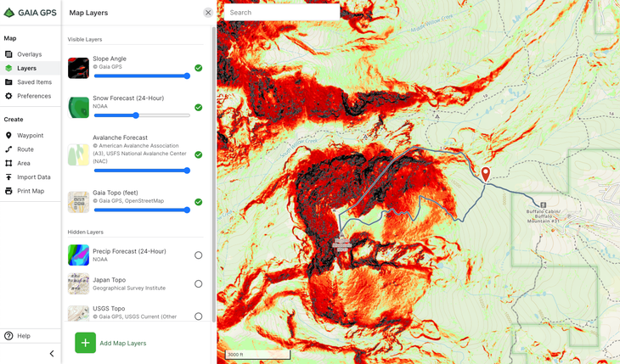
Task: Collapse the left sidebar with arrow
Action: (52, 354)
